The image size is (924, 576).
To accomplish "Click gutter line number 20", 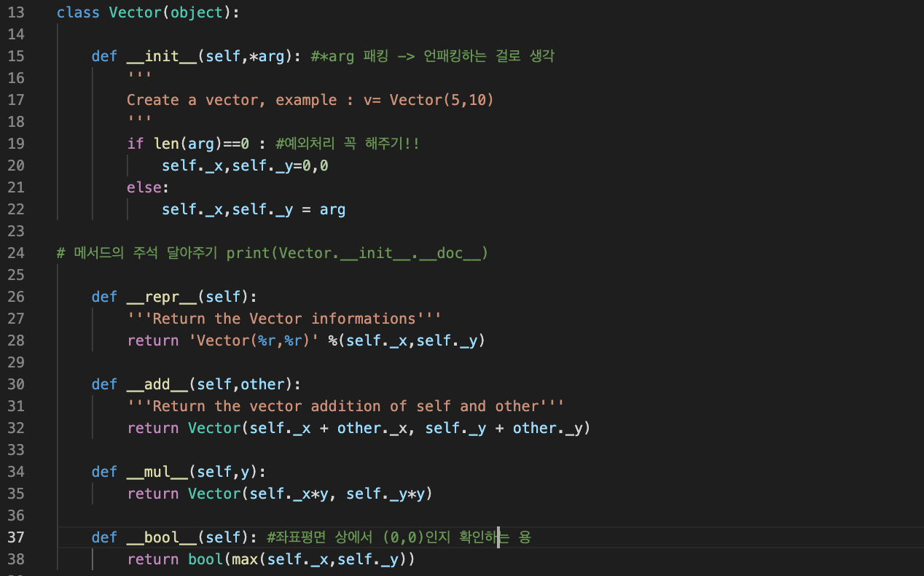I will [16, 166].
